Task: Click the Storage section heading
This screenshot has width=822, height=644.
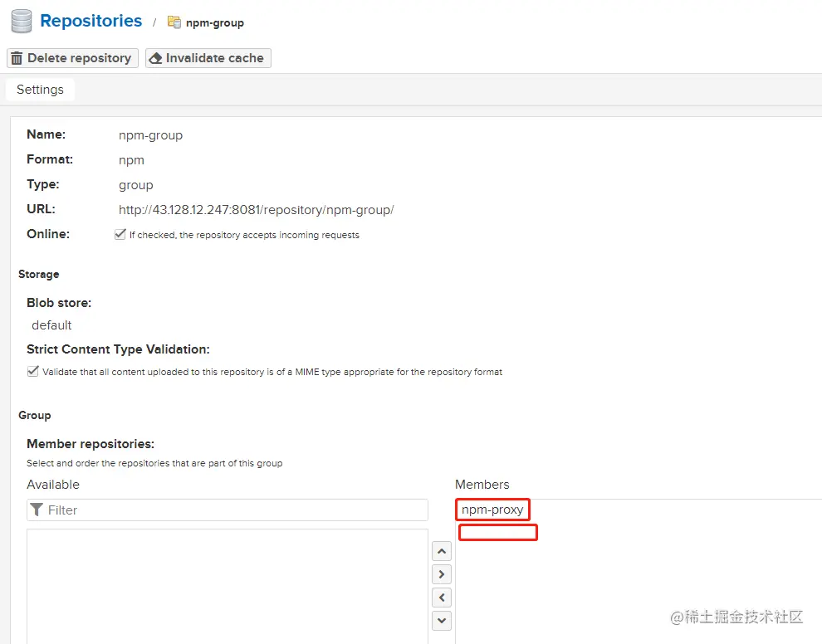Action: pos(39,275)
